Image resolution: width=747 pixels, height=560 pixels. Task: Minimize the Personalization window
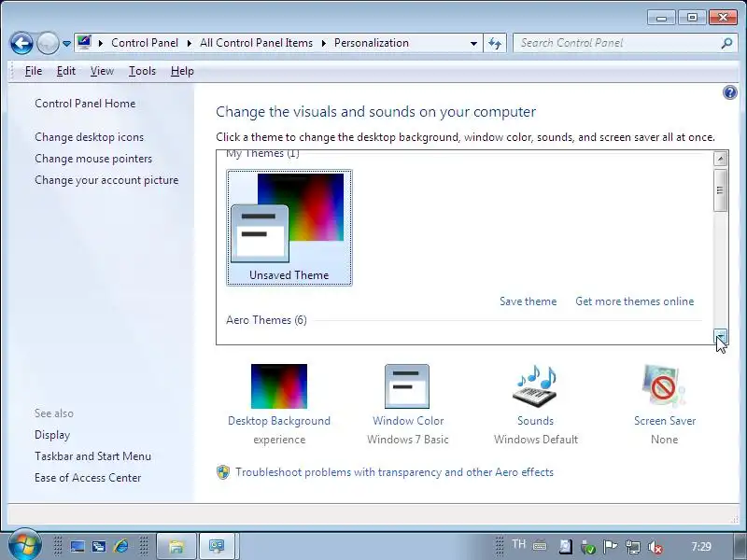661,18
